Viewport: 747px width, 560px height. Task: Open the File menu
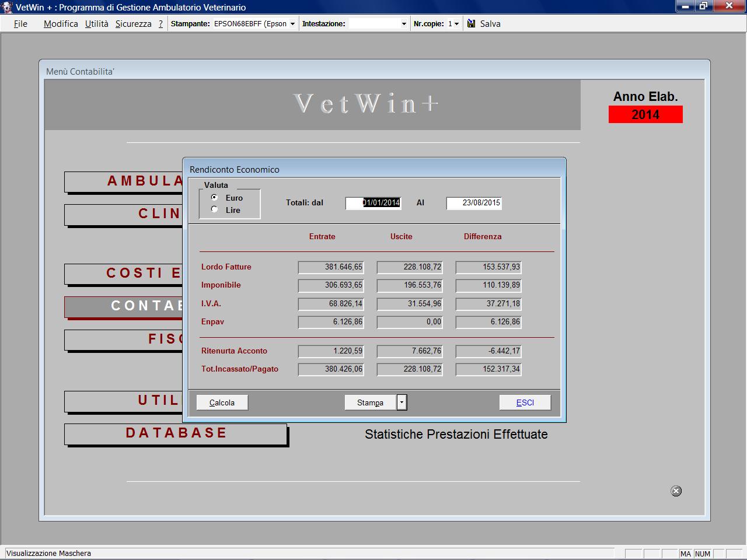[x=20, y=24]
